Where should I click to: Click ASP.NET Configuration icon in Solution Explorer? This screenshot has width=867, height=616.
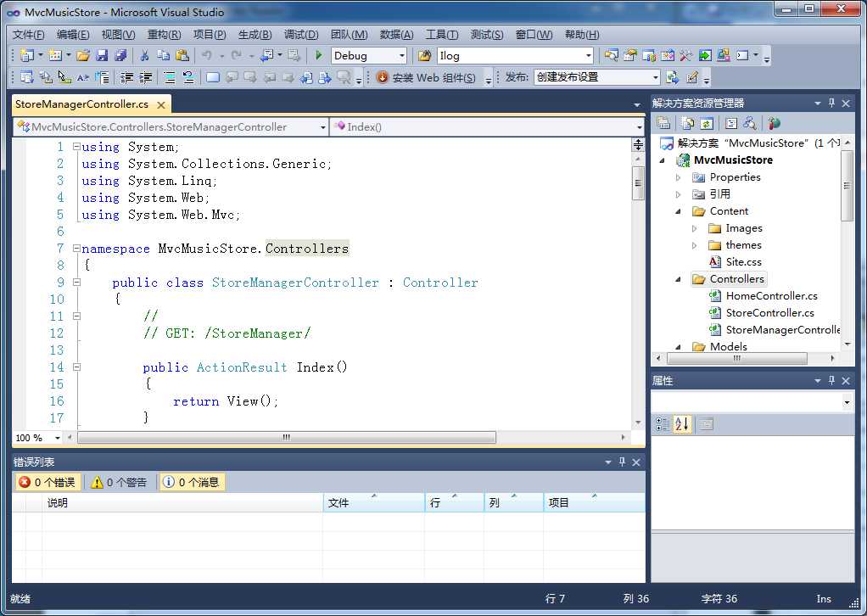pyautogui.click(x=774, y=123)
